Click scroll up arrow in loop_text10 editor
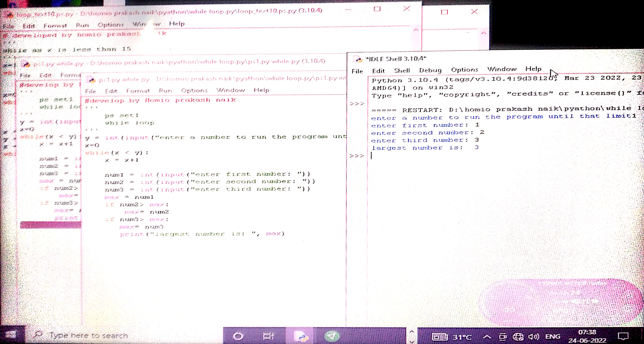The image size is (644, 344). point(416,30)
